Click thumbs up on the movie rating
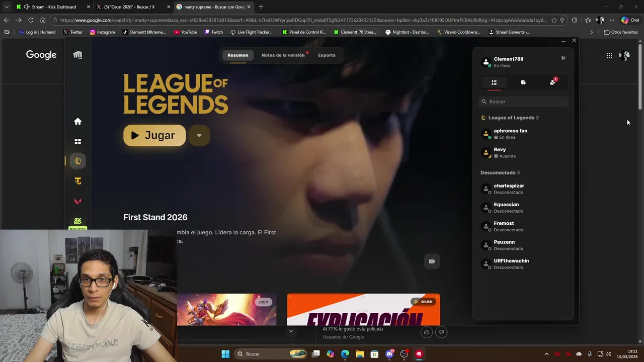The image size is (644, 362). (x=427, y=332)
